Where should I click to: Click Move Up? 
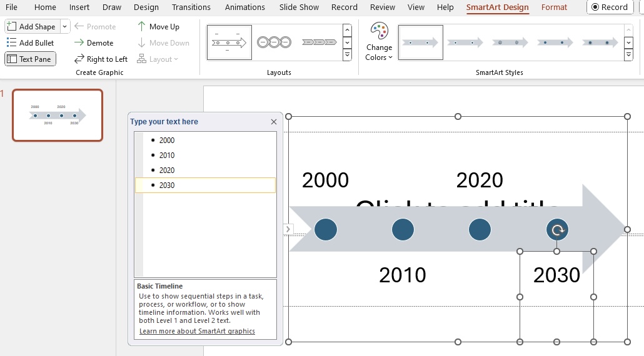[x=159, y=27]
